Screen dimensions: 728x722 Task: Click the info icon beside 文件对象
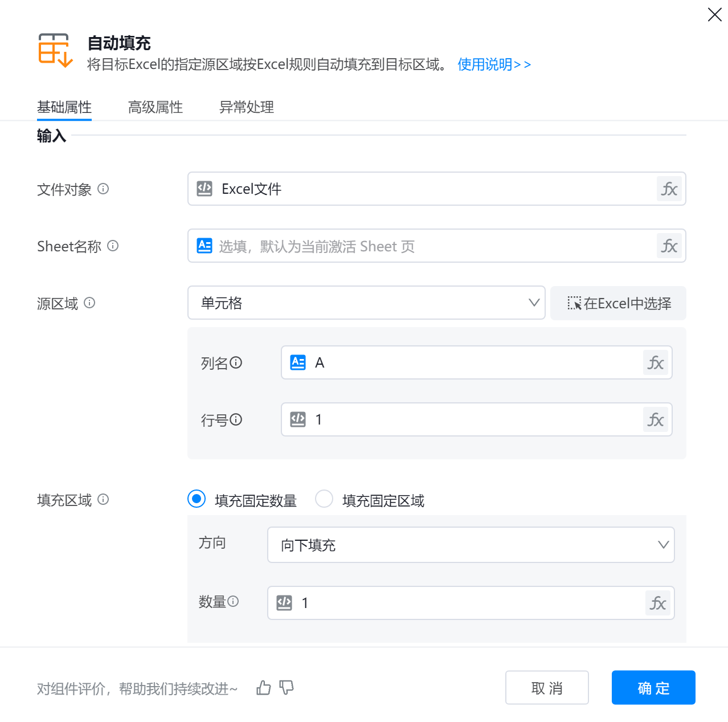pos(103,189)
